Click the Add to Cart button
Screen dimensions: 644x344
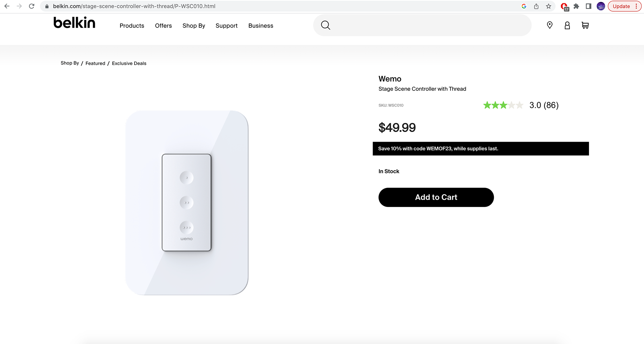pyautogui.click(x=436, y=197)
